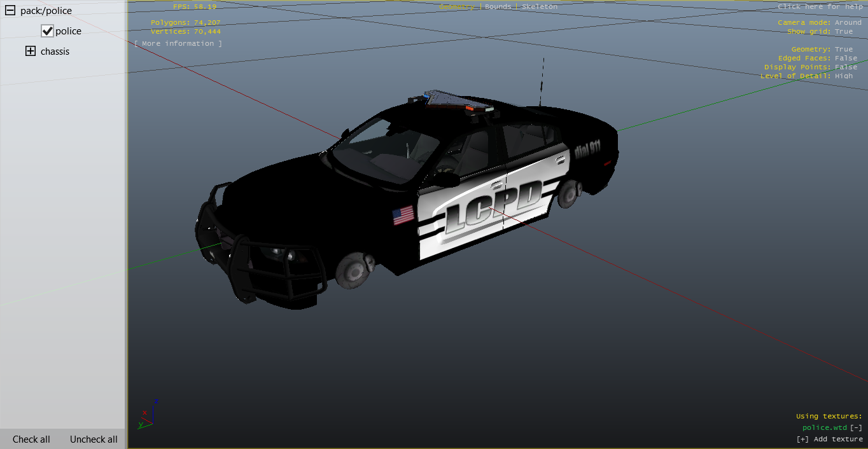Click the XYZ axis orientation gizmo
Image resolution: width=868 pixels, height=449 pixels.
148,415
